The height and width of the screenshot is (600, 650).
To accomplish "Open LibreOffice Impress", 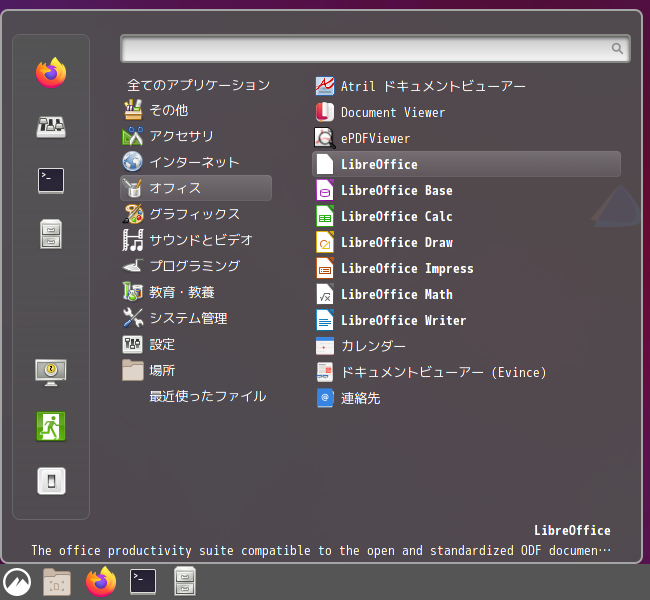I will (x=466, y=268).
